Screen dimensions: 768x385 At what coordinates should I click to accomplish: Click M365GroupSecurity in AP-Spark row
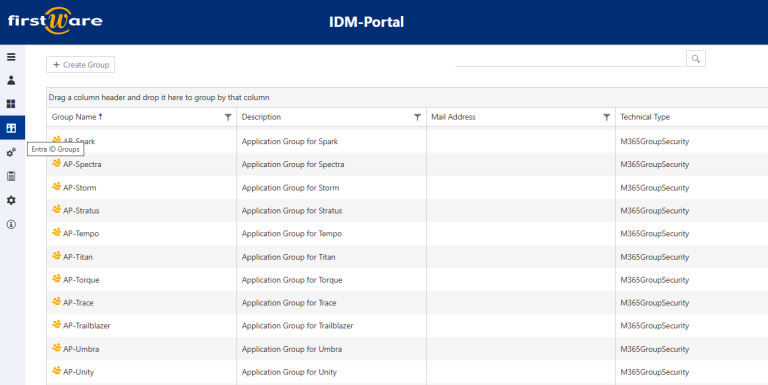coord(654,142)
